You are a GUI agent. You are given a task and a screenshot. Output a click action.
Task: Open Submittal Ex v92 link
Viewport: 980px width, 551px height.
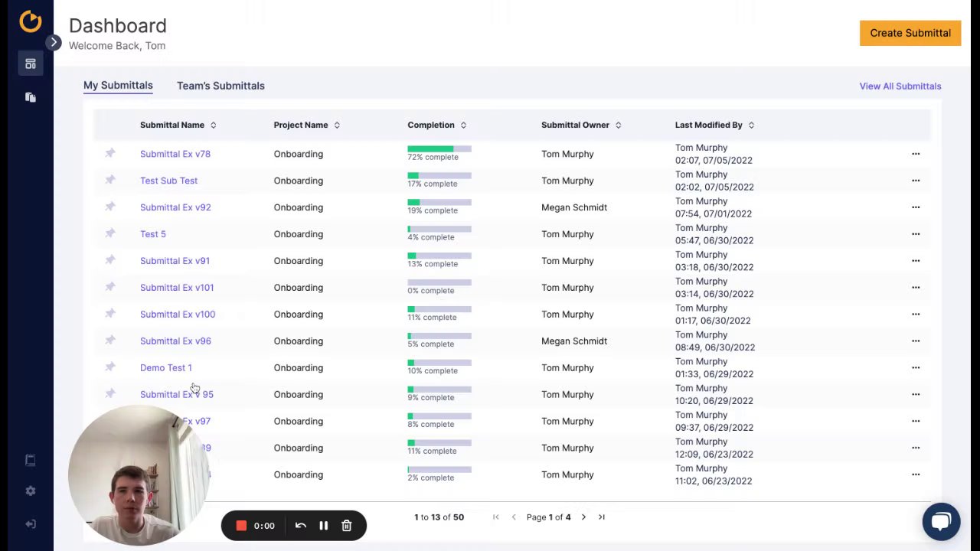coord(175,207)
